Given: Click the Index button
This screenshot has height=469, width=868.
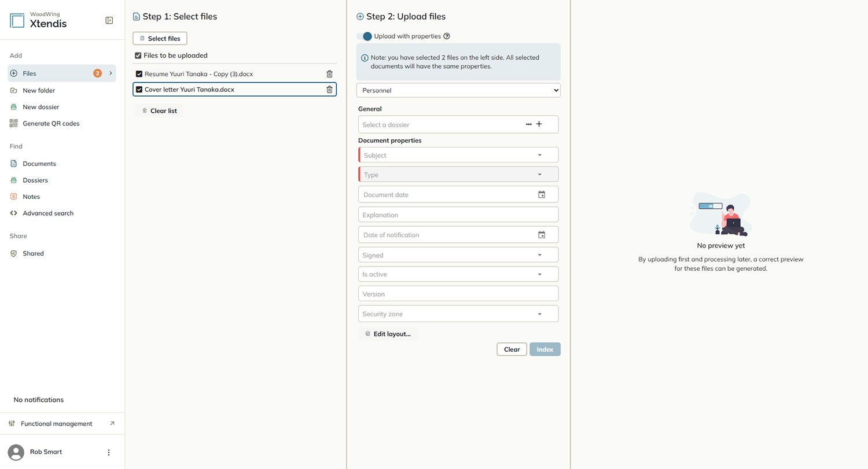Looking at the screenshot, I should point(545,349).
